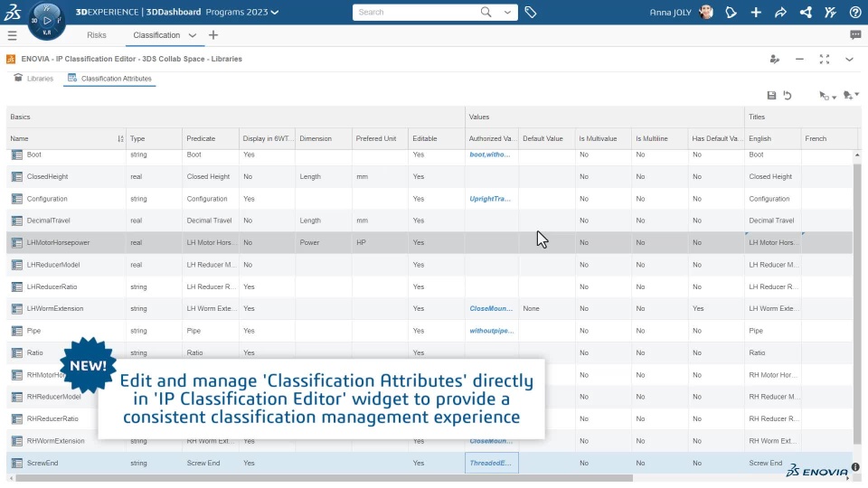Maximize the widget to full screen
This screenshot has height=488, width=868.
(825, 60)
